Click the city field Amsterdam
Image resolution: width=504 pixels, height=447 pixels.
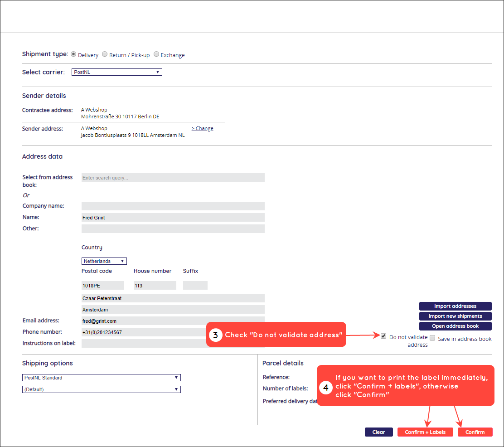tap(173, 309)
